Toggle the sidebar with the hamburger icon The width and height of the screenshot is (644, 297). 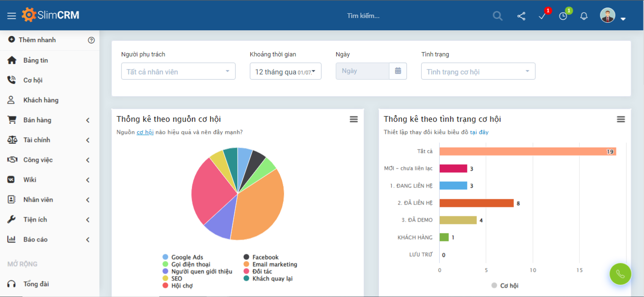[x=11, y=15]
